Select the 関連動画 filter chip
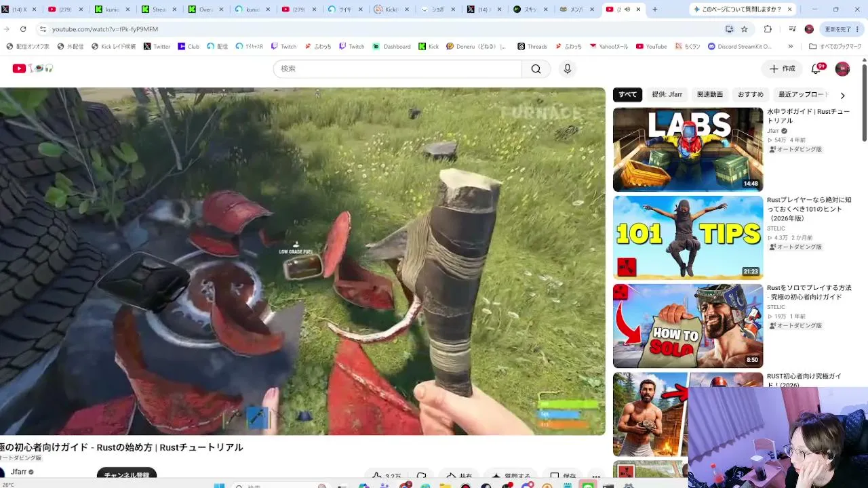 pos(710,95)
